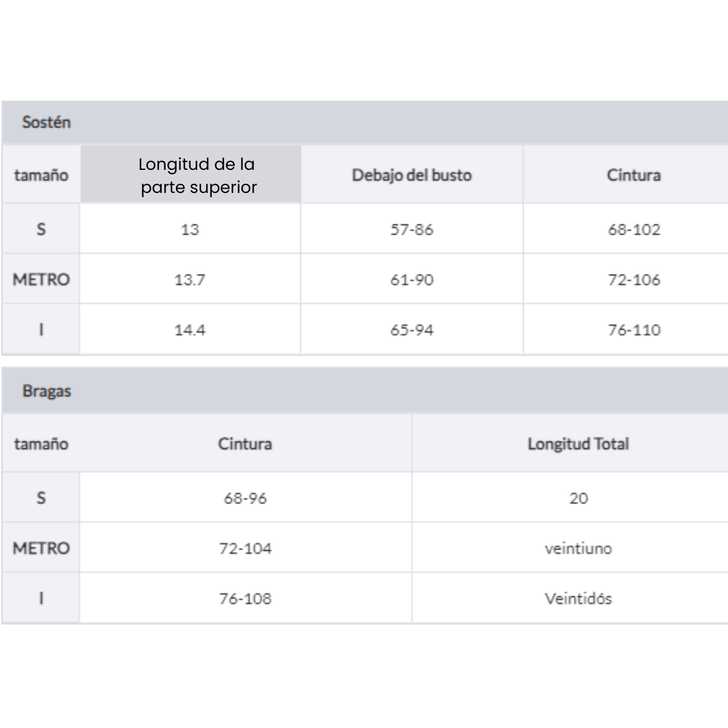Viewport: 728px width, 728px height.
Task: Select the 'Longitud de la parte superior' header
Action: (197, 175)
